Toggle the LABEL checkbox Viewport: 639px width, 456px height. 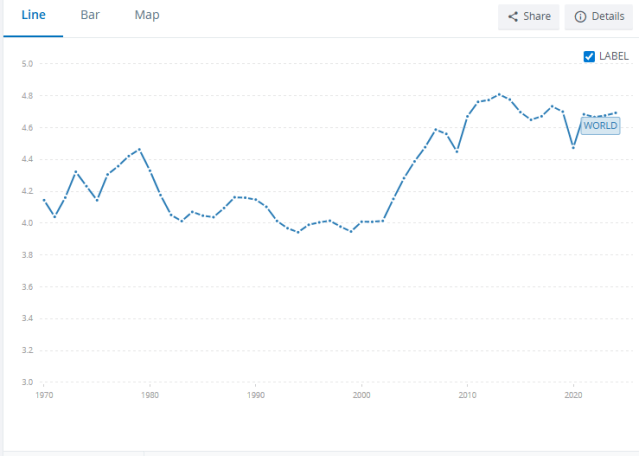tap(589, 56)
